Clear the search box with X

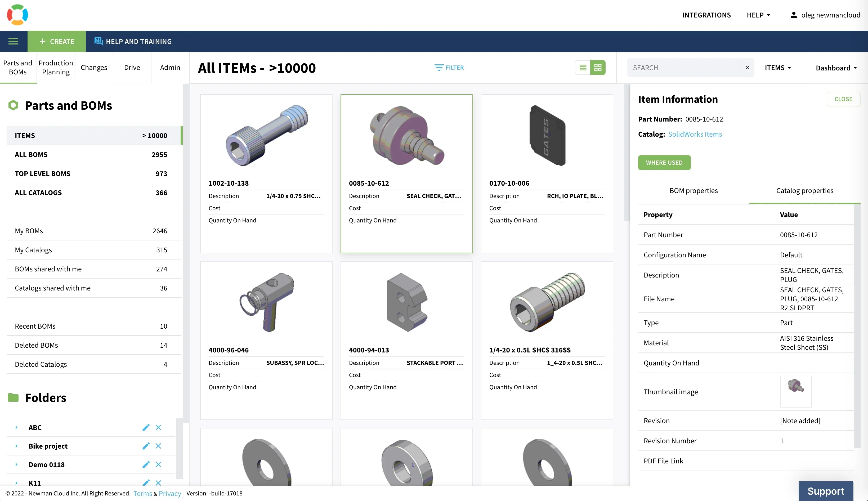(x=747, y=68)
